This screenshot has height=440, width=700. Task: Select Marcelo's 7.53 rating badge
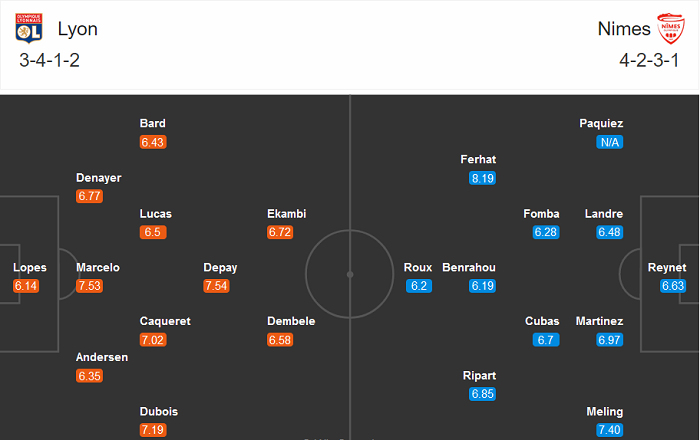point(89,286)
